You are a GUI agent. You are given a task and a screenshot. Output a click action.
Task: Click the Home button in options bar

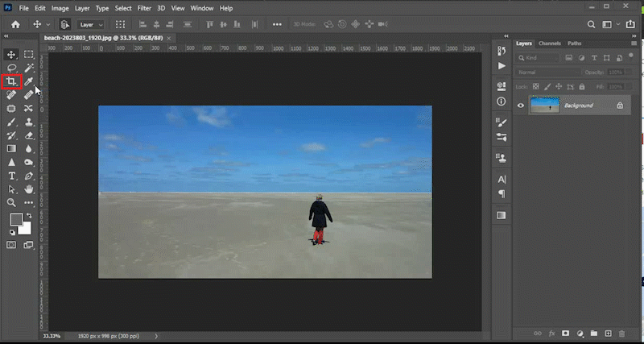click(14, 25)
